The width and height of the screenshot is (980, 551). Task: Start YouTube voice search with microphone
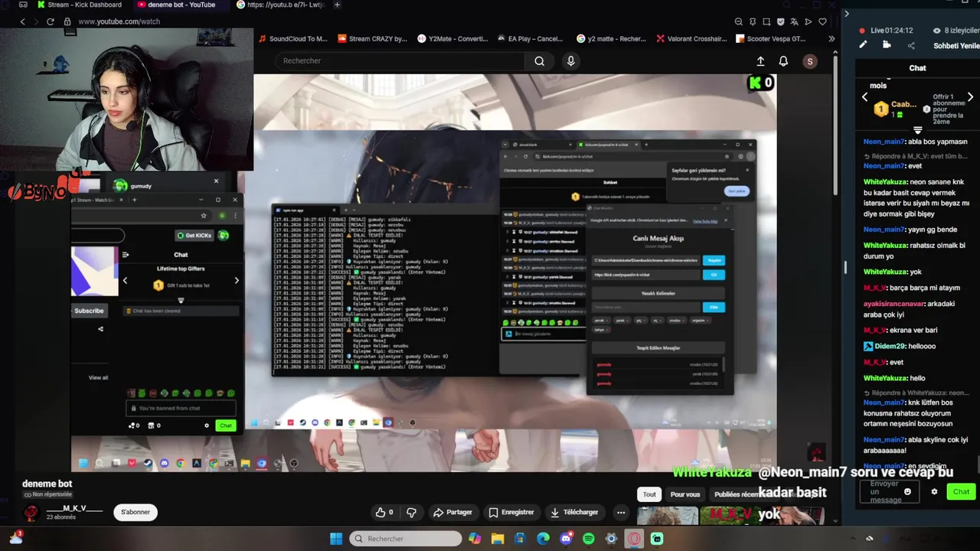coord(570,60)
